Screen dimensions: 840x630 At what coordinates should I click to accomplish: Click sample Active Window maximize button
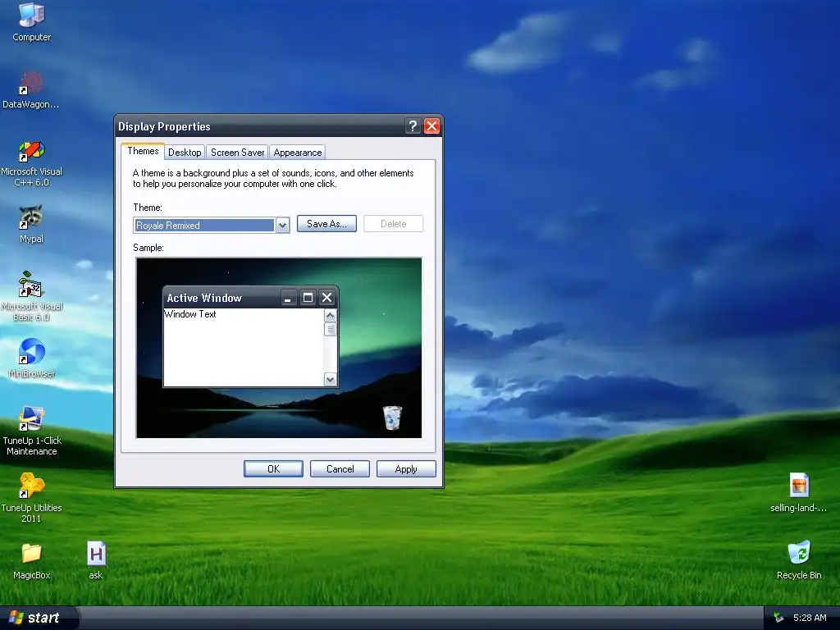coord(308,298)
